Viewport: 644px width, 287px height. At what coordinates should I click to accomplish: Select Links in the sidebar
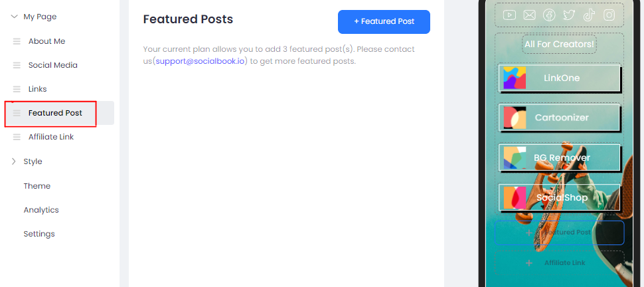(37, 89)
